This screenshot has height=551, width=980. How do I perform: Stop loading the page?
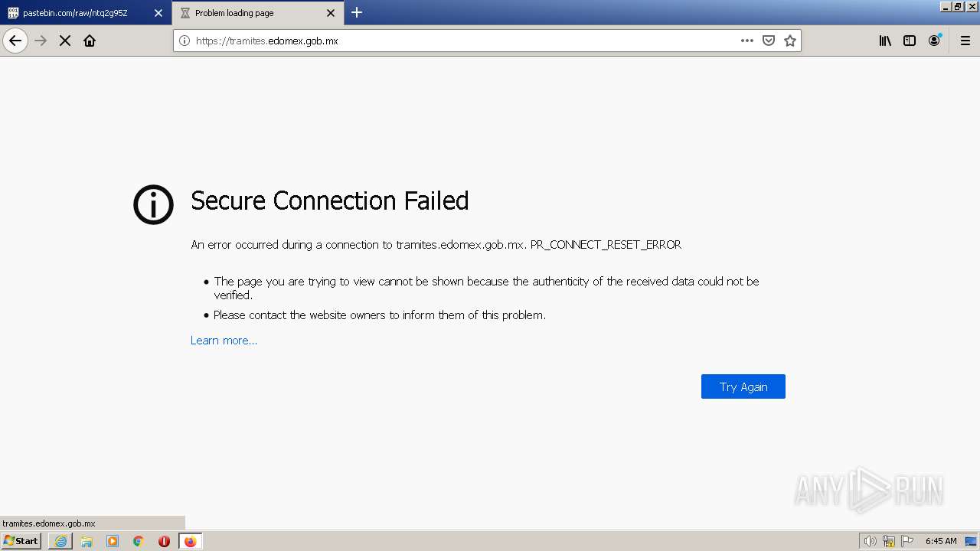tap(65, 41)
